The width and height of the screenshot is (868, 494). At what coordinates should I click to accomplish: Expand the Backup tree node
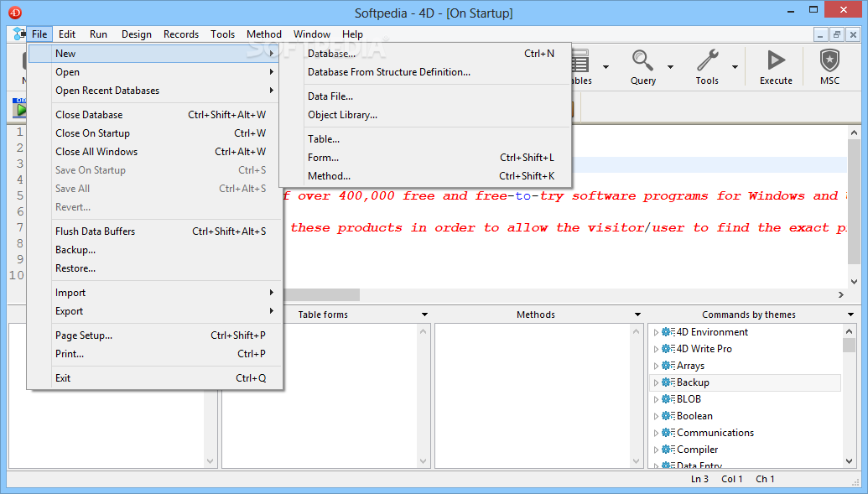click(656, 382)
